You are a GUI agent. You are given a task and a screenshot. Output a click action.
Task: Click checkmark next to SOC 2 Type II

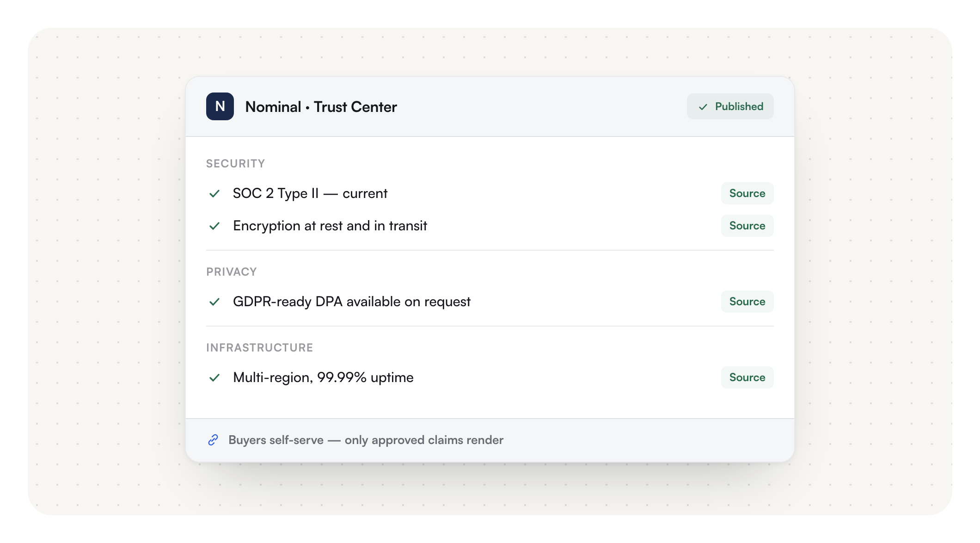(x=214, y=193)
